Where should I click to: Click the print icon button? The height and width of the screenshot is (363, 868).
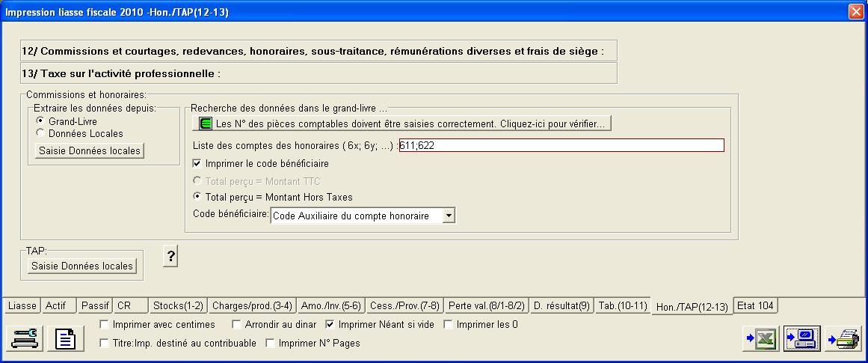pyautogui.click(x=843, y=339)
